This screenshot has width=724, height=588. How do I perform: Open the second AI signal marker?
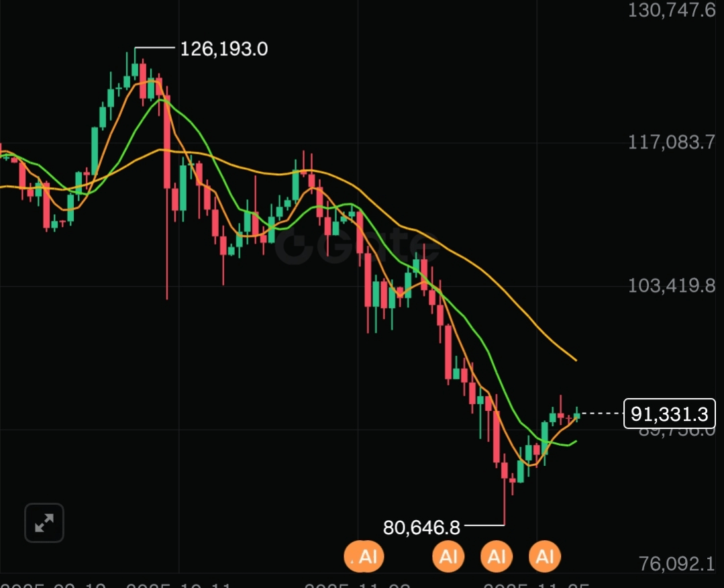coord(448,556)
